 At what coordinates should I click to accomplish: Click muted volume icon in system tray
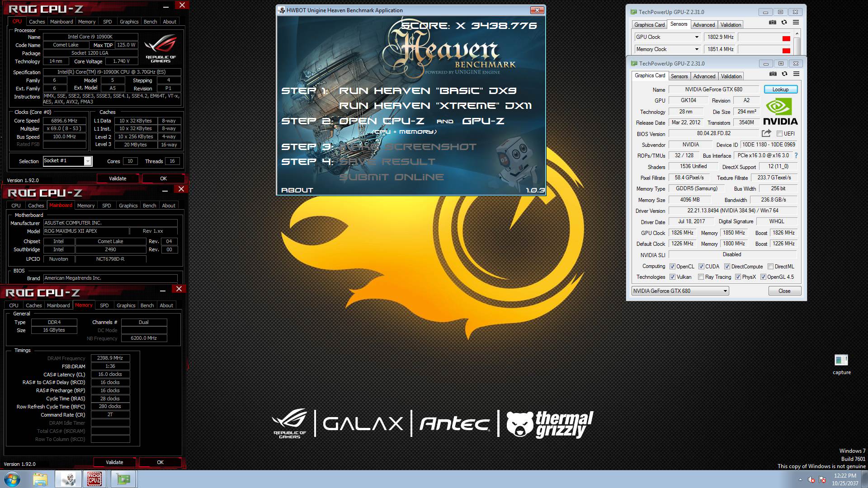coord(811,479)
